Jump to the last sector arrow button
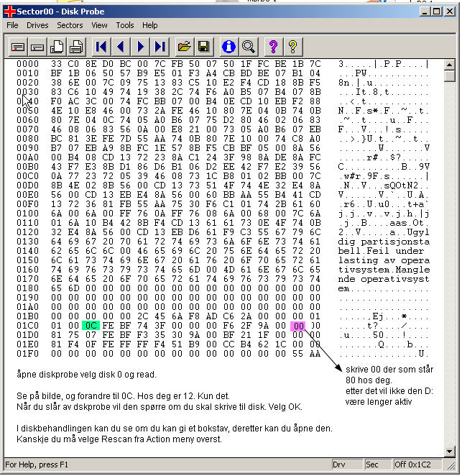The width and height of the screenshot is (462, 476). (160, 47)
